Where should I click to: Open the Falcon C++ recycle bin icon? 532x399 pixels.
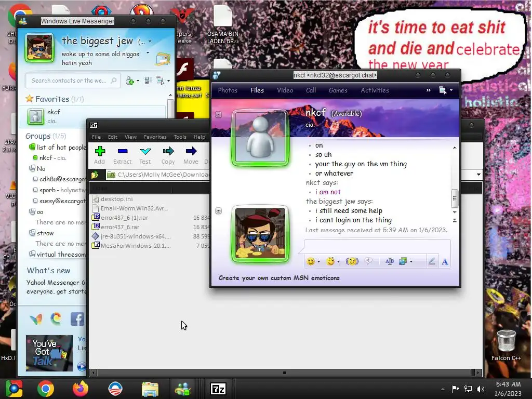pos(506,345)
